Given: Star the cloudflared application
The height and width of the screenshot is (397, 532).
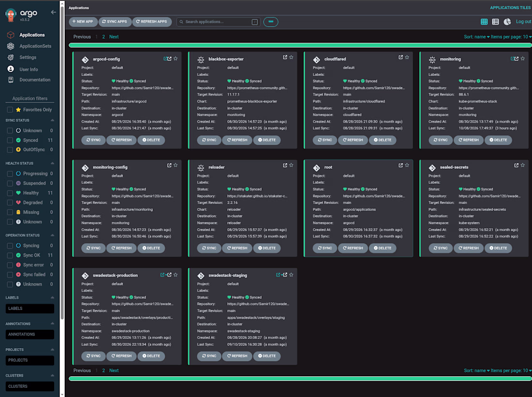Looking at the screenshot, I should (x=407, y=58).
